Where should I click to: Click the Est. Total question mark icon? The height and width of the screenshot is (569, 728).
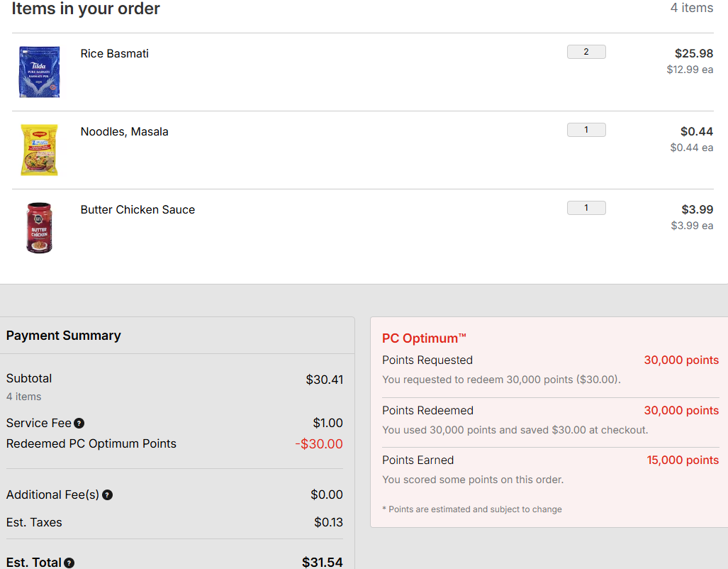pyautogui.click(x=69, y=563)
